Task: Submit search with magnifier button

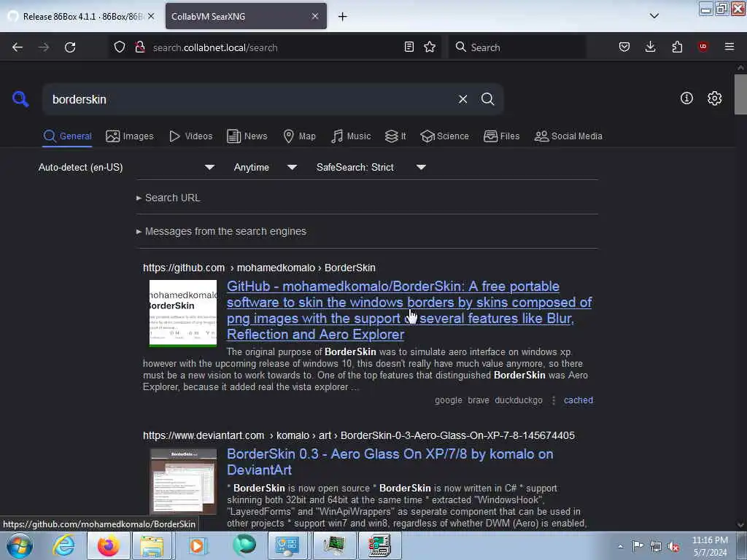Action: 487,99
